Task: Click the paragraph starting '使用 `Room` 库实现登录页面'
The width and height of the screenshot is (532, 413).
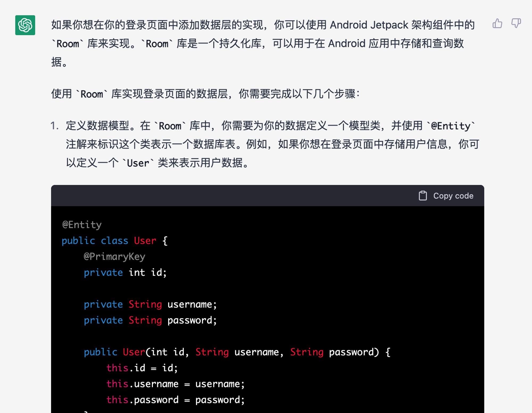Action: (206, 94)
